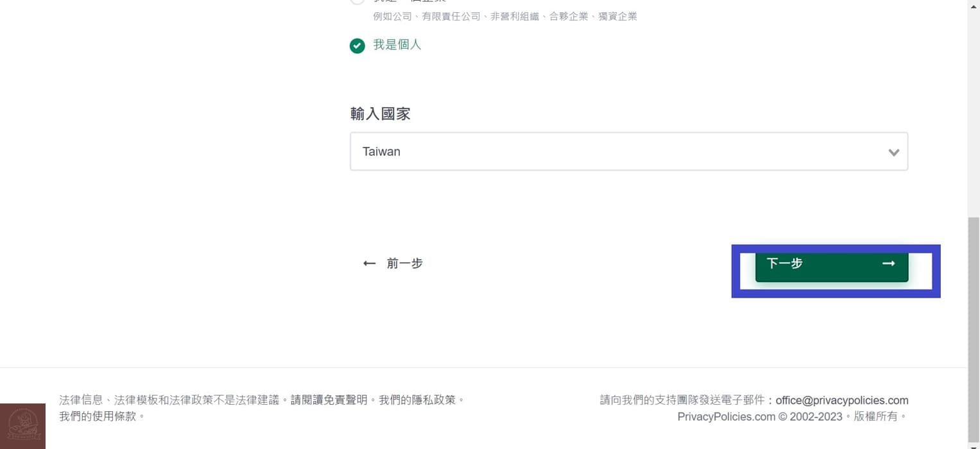Click the green checkmark icon next to 我是個人
This screenshot has height=449, width=980.
coord(357,45)
